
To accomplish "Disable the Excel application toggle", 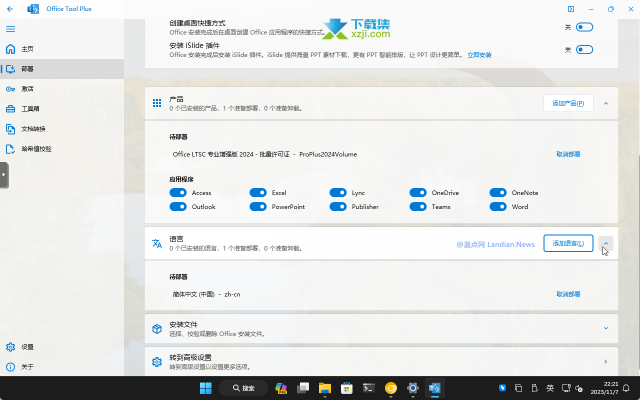I will pyautogui.click(x=258, y=193).
